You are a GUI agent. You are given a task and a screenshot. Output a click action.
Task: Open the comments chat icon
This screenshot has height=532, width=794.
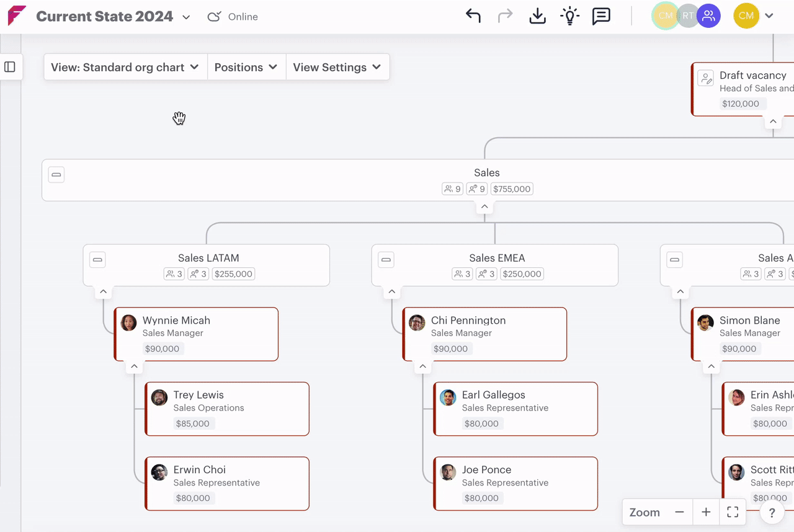tap(601, 16)
